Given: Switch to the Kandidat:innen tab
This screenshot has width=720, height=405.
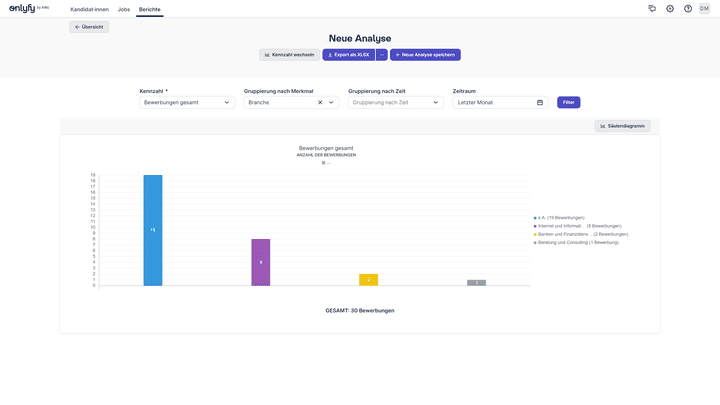Looking at the screenshot, I should 90,8.
